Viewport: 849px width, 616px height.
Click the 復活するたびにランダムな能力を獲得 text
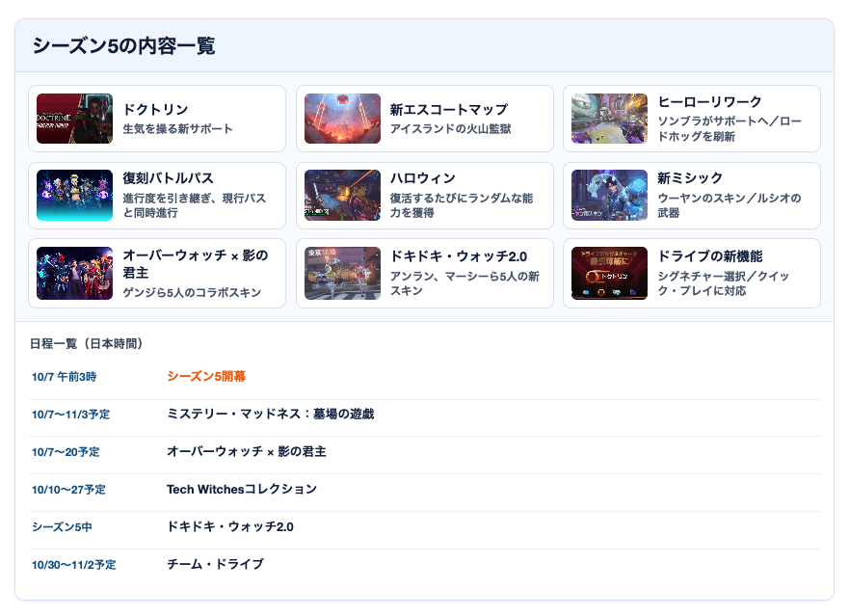pos(462,205)
